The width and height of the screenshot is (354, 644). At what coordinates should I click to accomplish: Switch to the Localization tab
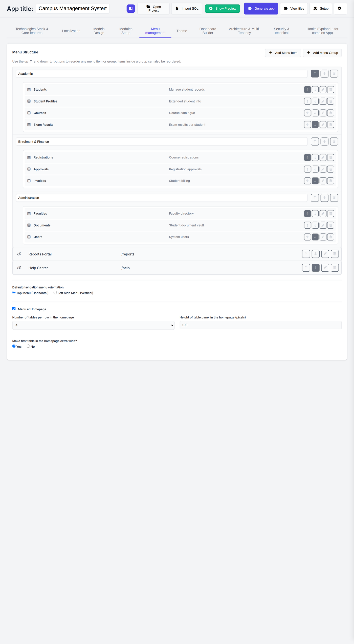point(71,31)
